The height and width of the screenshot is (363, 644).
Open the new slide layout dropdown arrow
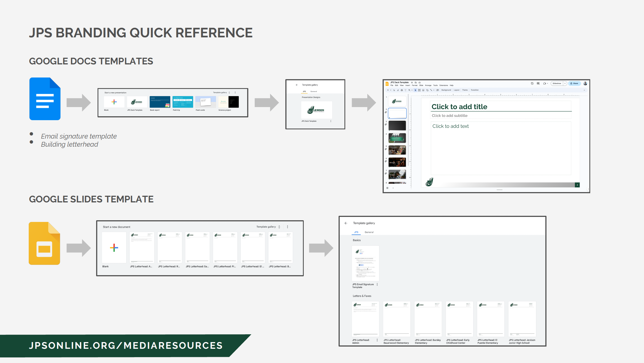[390, 90]
